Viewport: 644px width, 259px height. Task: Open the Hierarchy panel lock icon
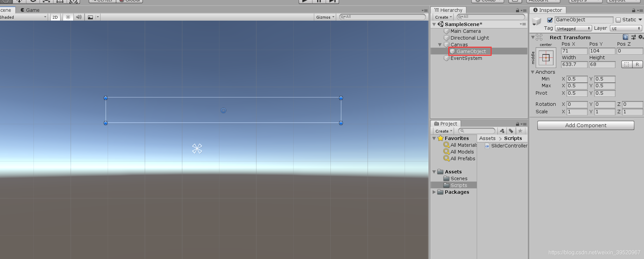(x=517, y=10)
